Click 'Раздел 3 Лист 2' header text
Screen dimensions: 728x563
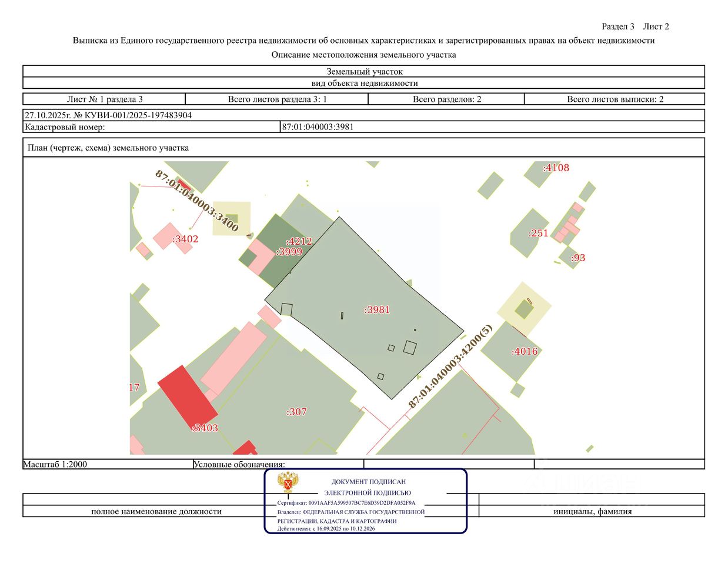click(x=636, y=26)
